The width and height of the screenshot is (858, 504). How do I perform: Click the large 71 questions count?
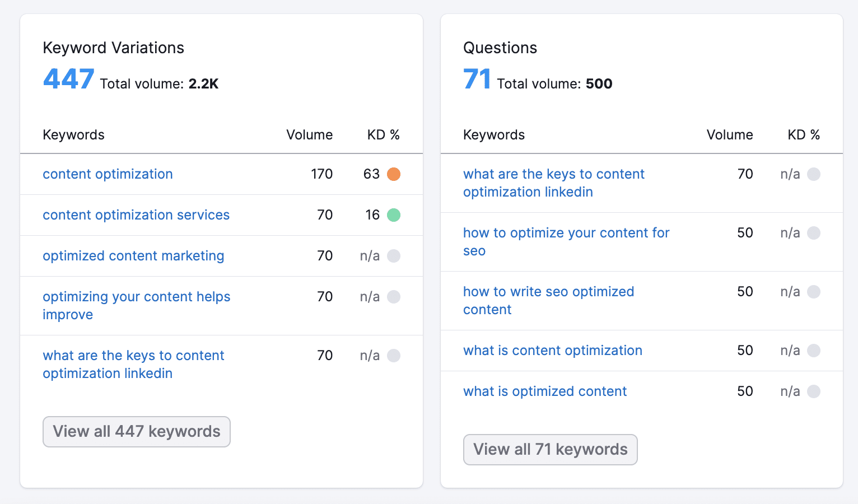point(477,79)
